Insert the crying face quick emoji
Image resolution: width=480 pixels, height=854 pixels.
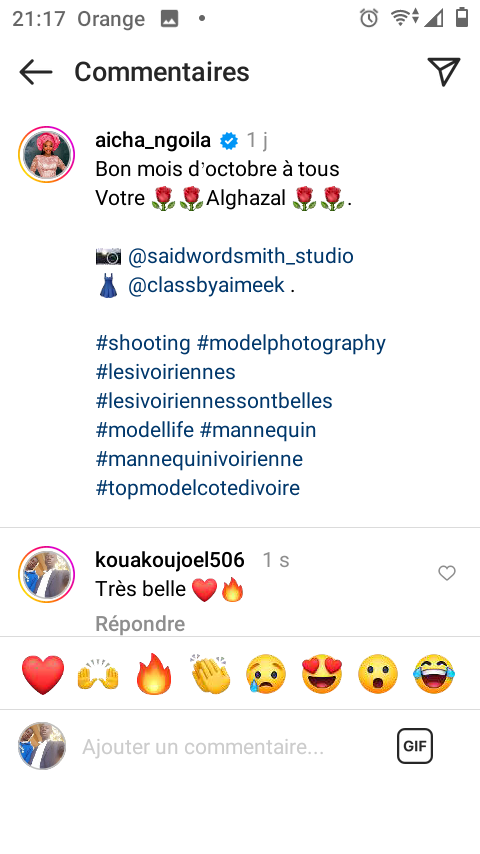point(266,674)
